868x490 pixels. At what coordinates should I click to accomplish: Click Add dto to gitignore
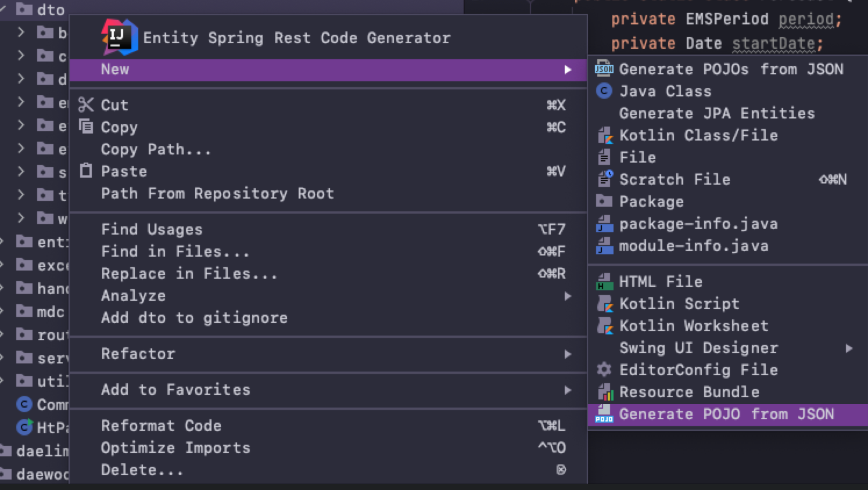[194, 318]
